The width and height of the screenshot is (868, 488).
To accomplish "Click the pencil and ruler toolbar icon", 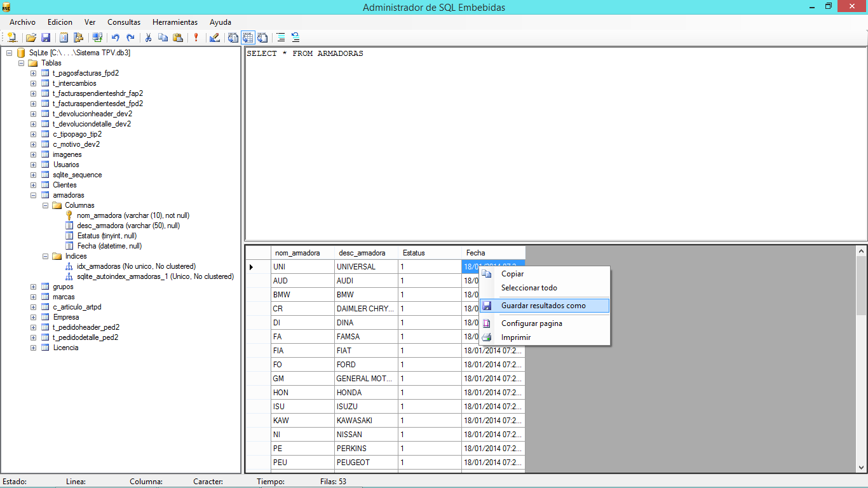I will coord(215,37).
